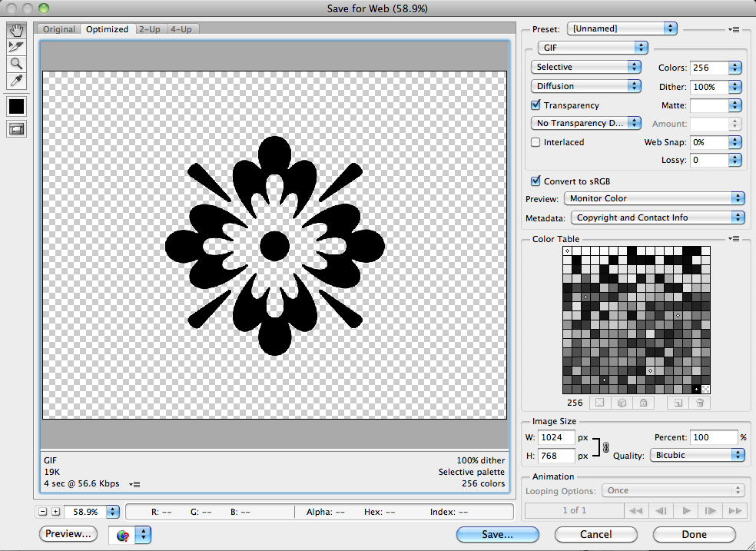Uncheck Convert to sRGB
The width and height of the screenshot is (756, 551).
coord(536,181)
